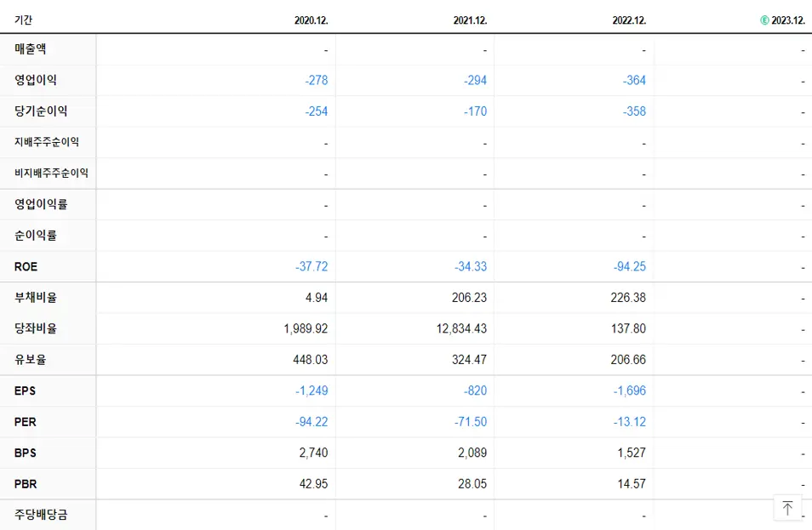Viewport: 812px width, 530px height.
Task: Click the PBR row label
Action: [26, 484]
